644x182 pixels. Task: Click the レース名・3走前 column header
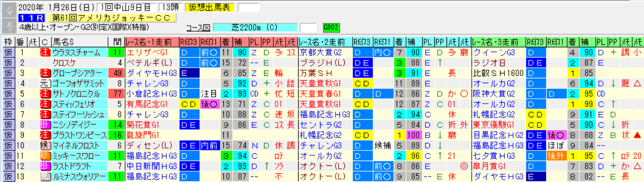pos(499,42)
